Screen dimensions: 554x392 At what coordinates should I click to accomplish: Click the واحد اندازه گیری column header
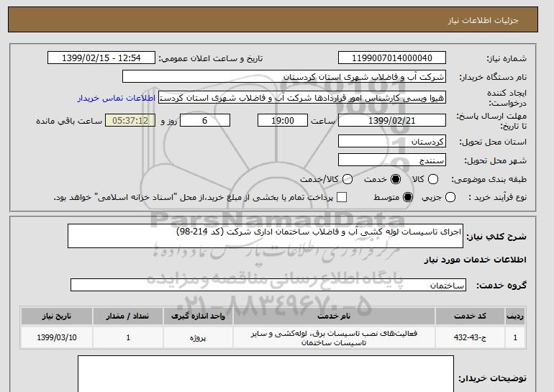pyautogui.click(x=198, y=316)
